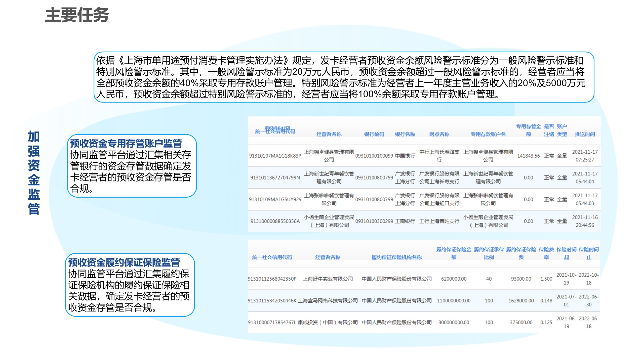The width and height of the screenshot is (644, 362).
Task: Click the premium 93000.00
Action: 521,279
